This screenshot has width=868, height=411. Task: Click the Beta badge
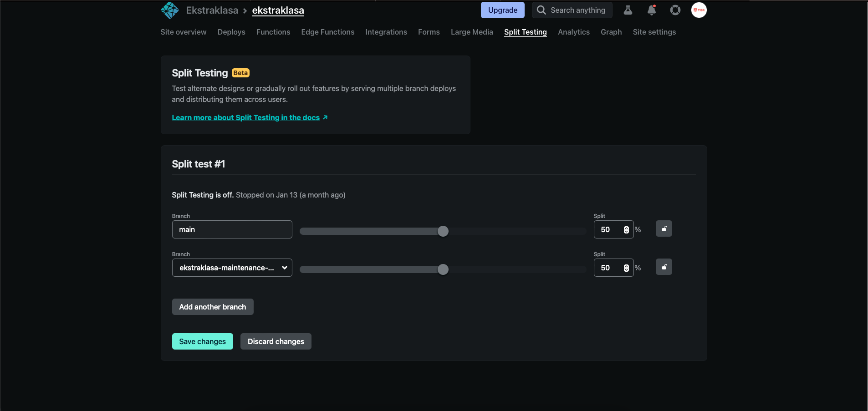coord(240,73)
